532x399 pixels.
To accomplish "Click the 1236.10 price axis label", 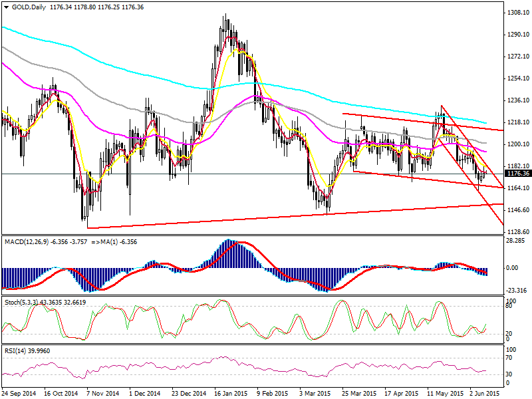I will point(519,100).
